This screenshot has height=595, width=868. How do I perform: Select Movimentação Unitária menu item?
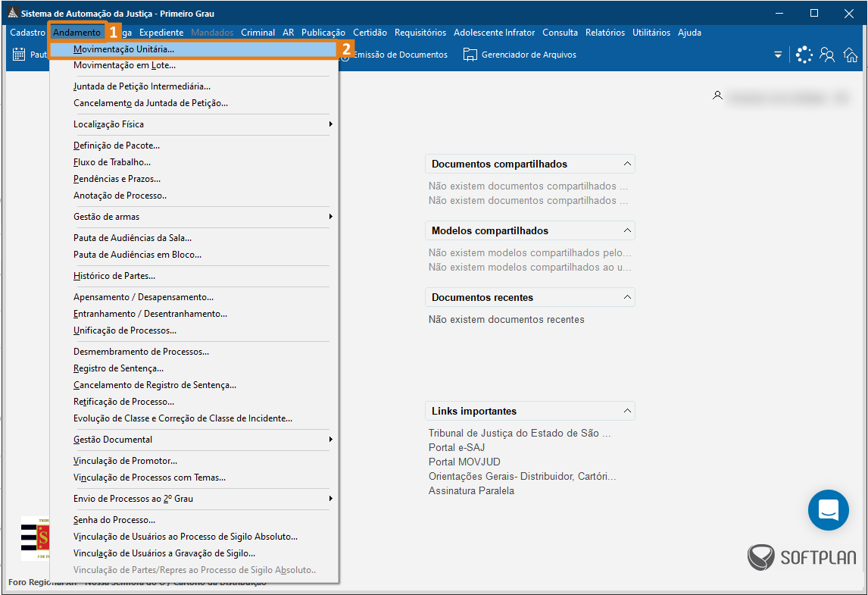pyautogui.click(x=195, y=49)
